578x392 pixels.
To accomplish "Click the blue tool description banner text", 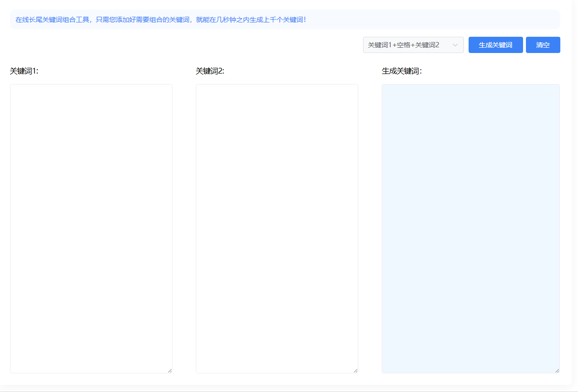I will [161, 20].
